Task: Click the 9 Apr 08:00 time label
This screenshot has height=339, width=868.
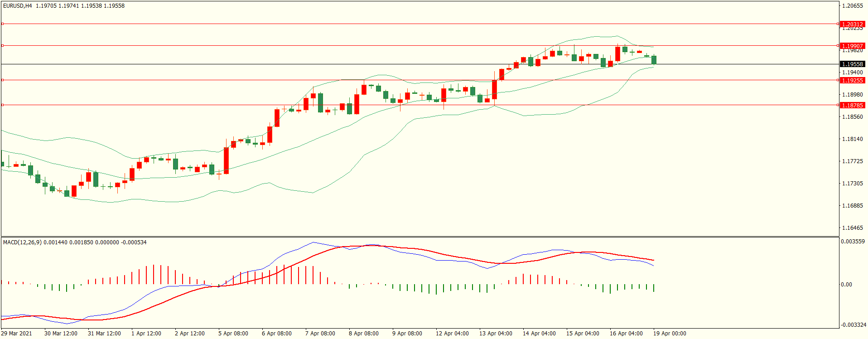Action: coord(407,334)
